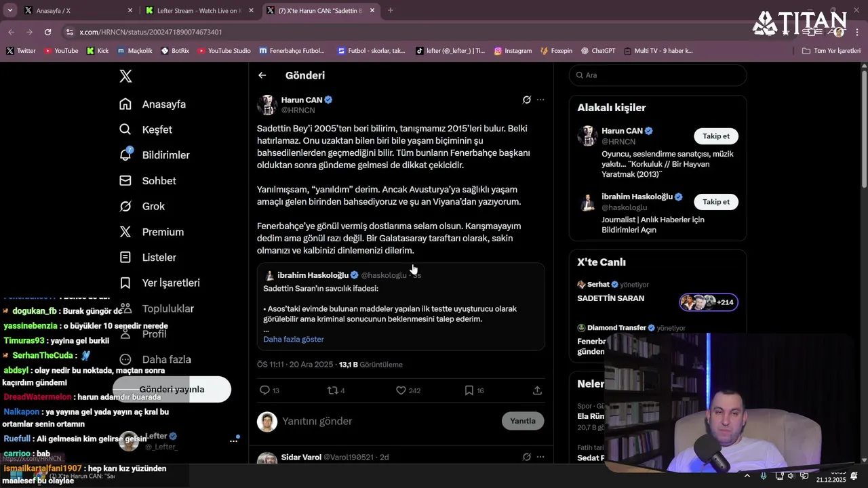Click Daha fazla göster link
868x488 pixels.
(294, 340)
